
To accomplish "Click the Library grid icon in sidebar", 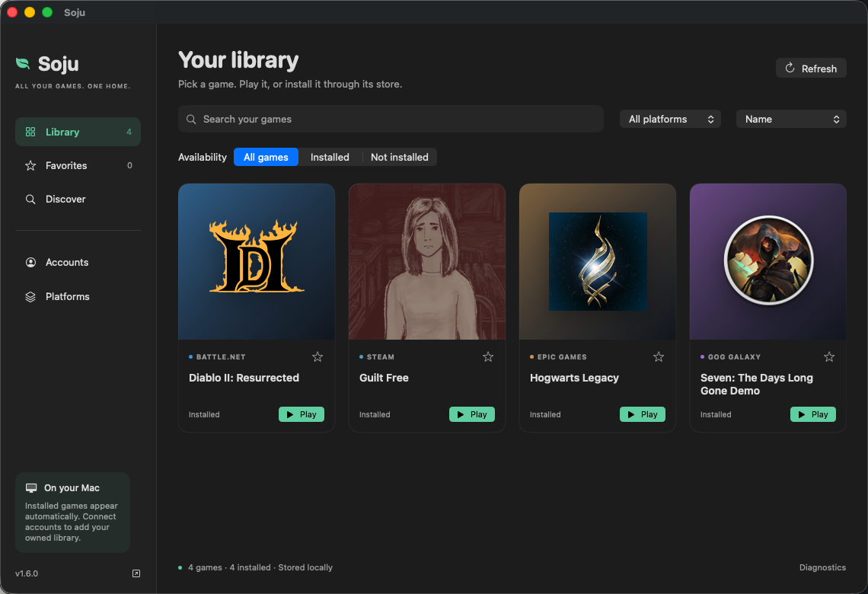I will [x=30, y=132].
